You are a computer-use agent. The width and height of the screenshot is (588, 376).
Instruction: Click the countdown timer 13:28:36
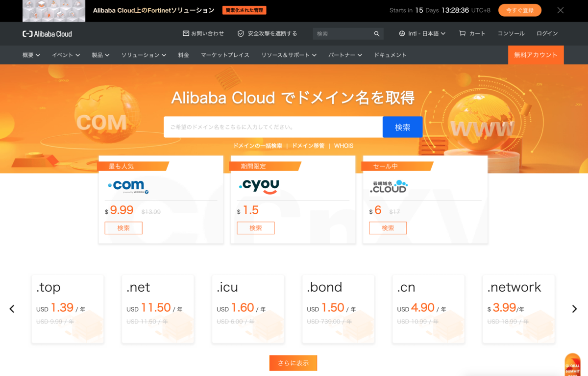pyautogui.click(x=455, y=10)
